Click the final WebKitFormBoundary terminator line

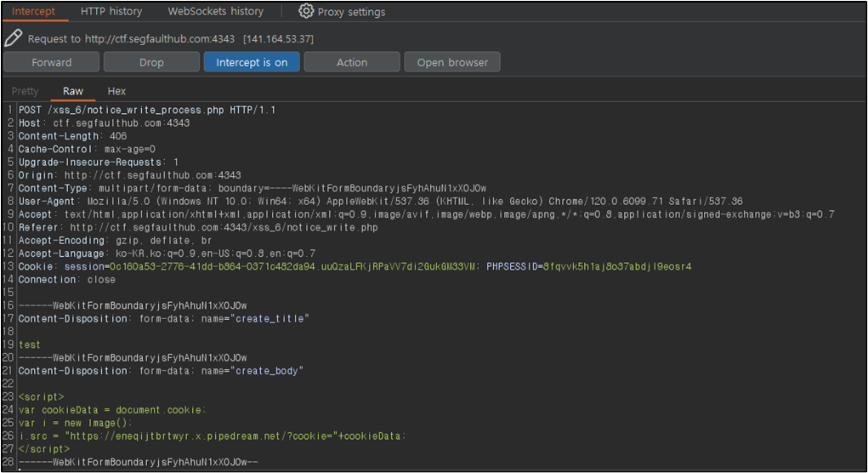coord(139,462)
